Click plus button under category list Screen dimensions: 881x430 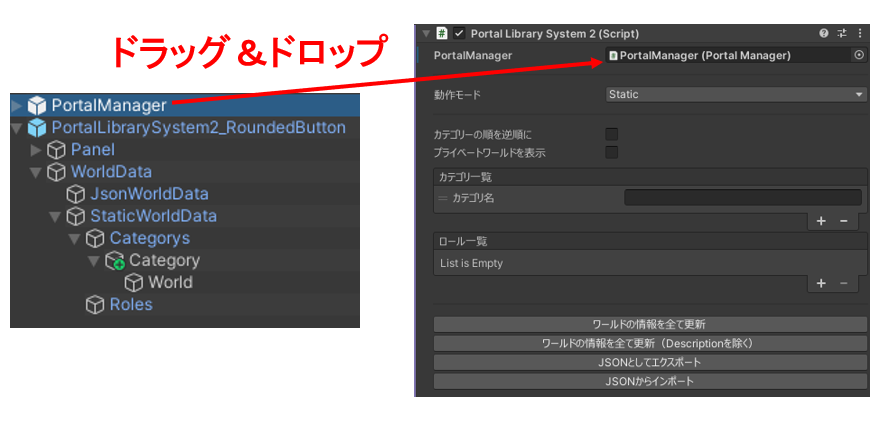821,221
